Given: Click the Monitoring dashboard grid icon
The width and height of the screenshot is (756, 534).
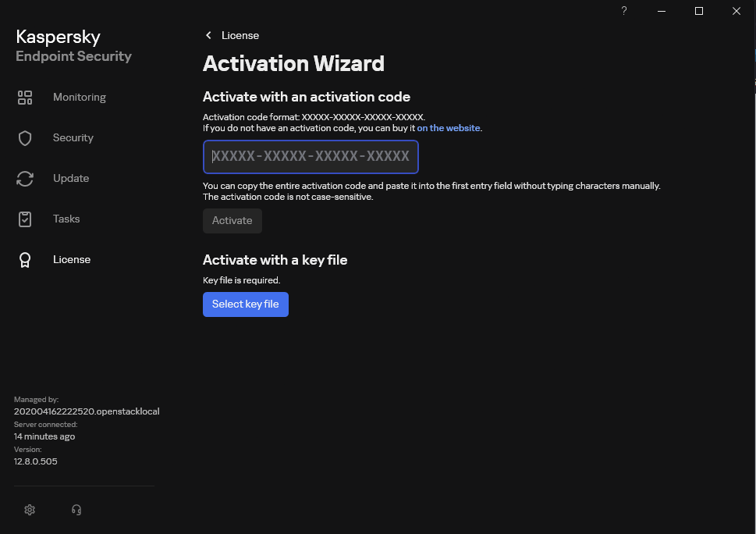Looking at the screenshot, I should tap(25, 98).
